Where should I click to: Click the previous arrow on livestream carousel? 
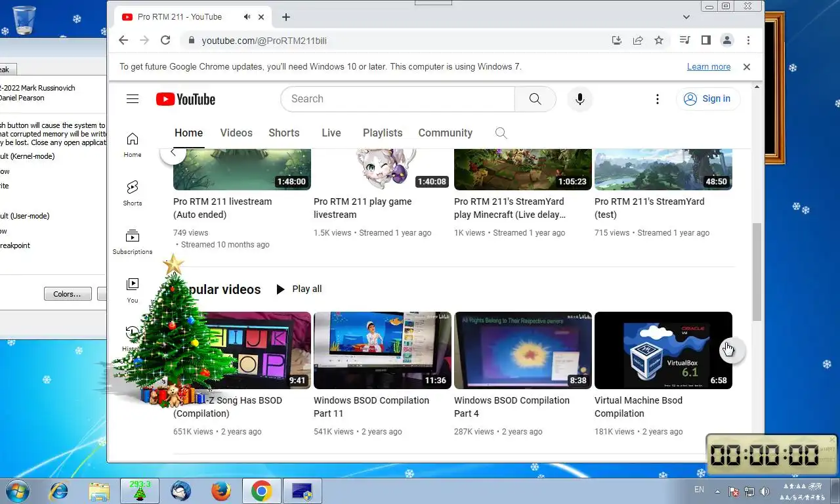click(x=173, y=153)
